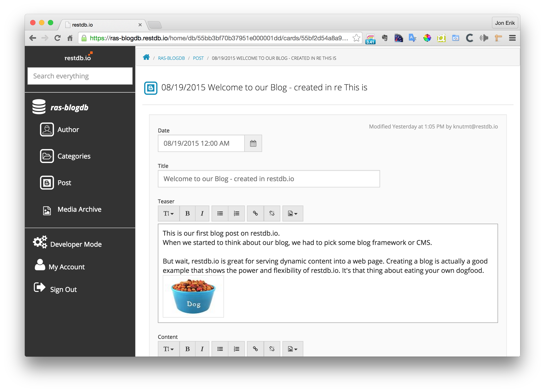Open the Author collection
Screen dimensions: 545x392
click(68, 130)
